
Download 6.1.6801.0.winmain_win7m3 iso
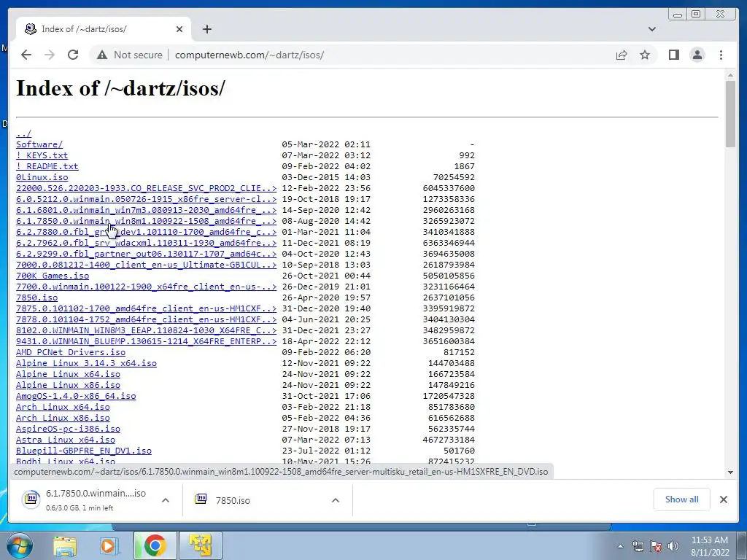tap(146, 210)
